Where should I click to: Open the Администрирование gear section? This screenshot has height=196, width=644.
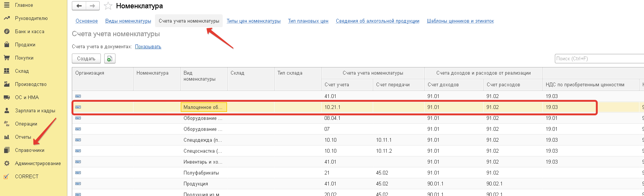(38, 164)
